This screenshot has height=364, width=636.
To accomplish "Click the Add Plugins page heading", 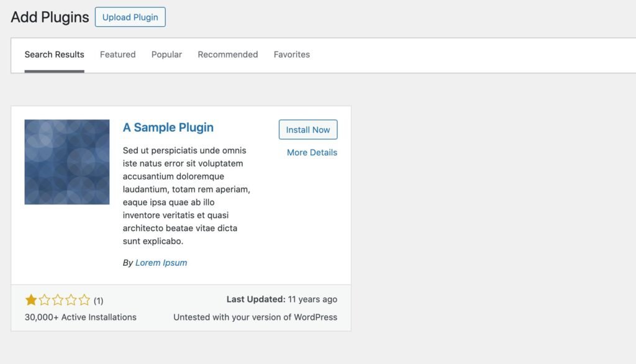I will coord(49,17).
